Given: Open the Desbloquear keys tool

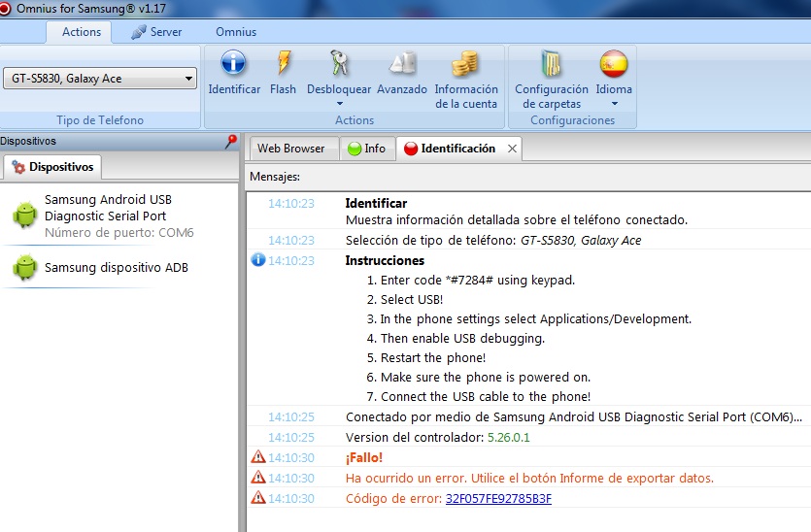Looking at the screenshot, I should [339, 62].
